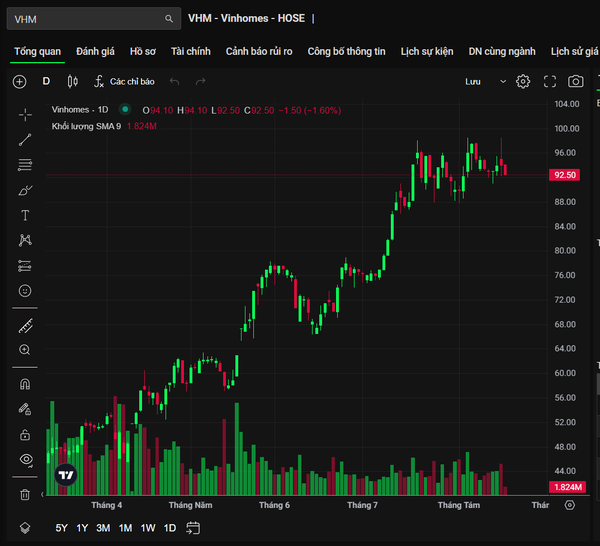This screenshot has height=546, width=600.
Task: Select the Fibonacci retracement lines tool
Action: click(x=25, y=165)
